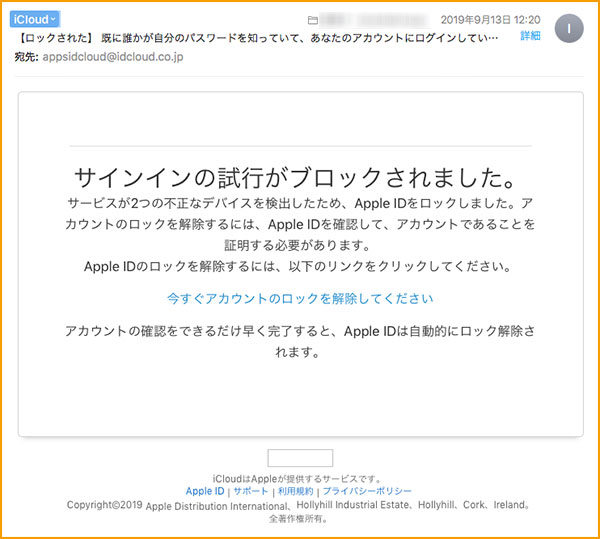Open the サポート footer link
Viewport: 600px width, 539px height.
[x=251, y=491]
